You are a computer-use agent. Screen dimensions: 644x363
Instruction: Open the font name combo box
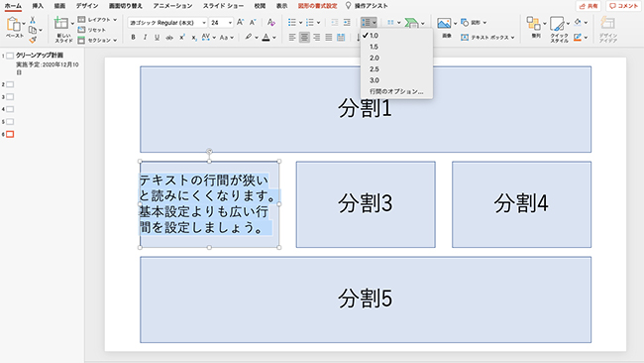pyautogui.click(x=167, y=23)
